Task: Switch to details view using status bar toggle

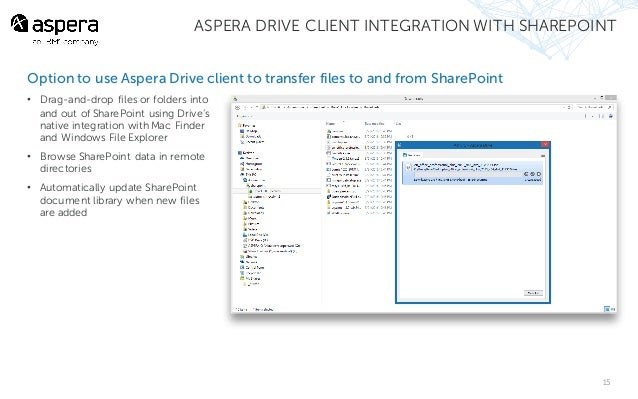Action: [x=607, y=309]
